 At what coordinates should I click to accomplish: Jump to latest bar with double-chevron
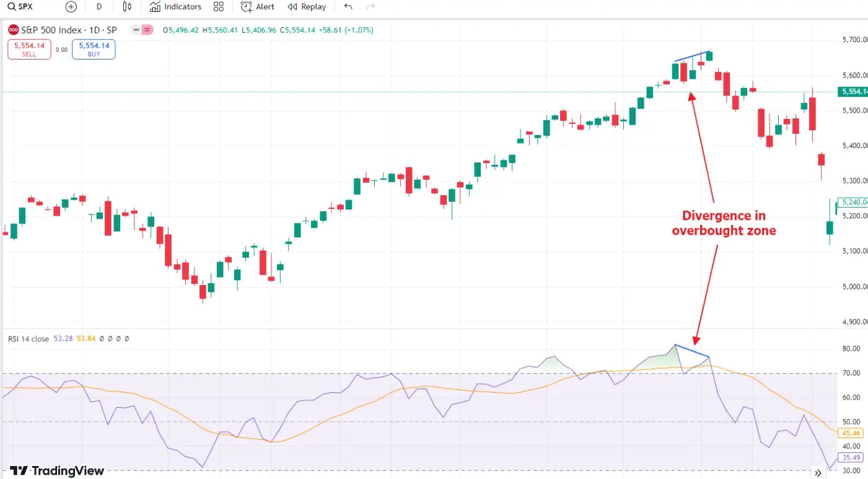(818, 473)
